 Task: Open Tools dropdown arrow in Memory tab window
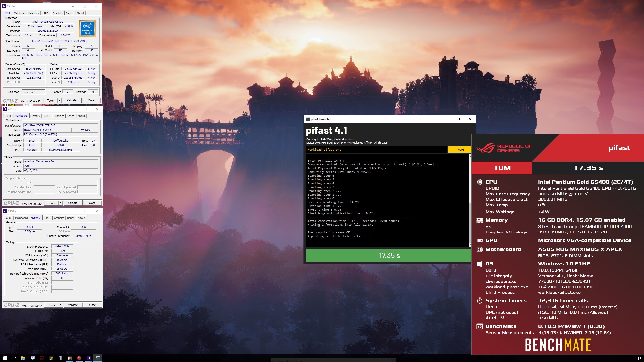pos(61,305)
